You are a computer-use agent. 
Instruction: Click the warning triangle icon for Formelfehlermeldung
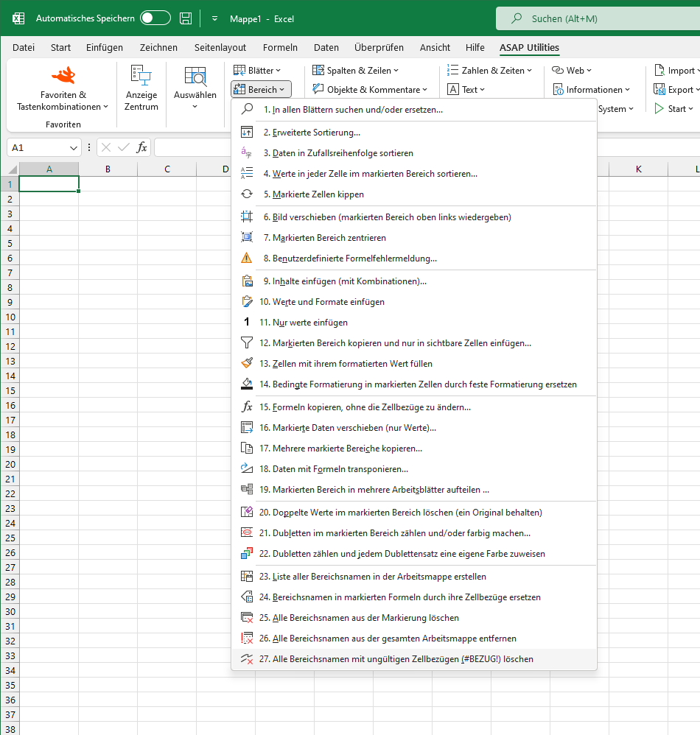(247, 259)
